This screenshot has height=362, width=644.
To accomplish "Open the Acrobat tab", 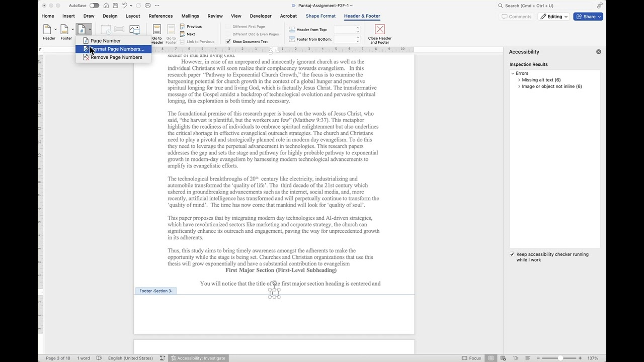I will (x=288, y=16).
